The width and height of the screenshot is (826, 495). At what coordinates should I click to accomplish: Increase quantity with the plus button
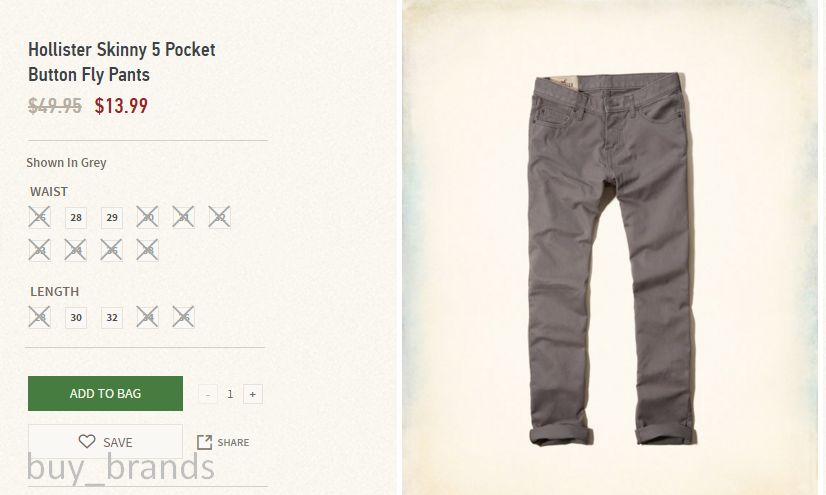[253, 394]
